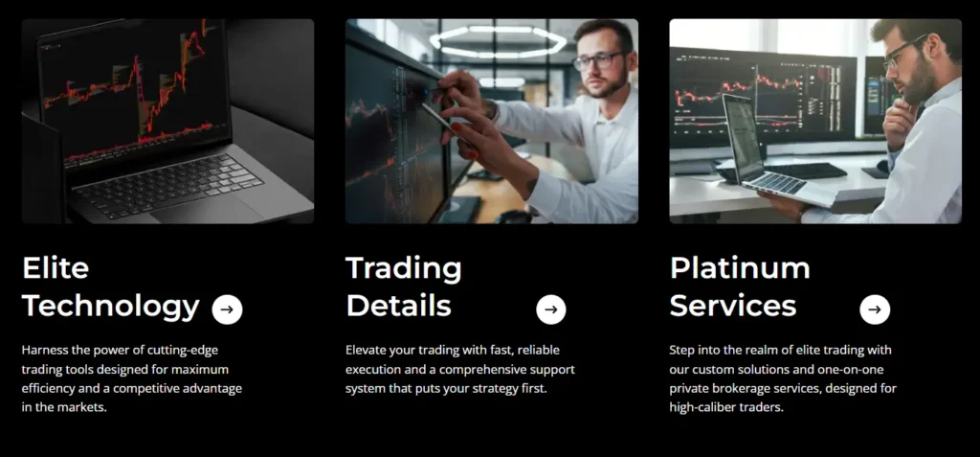Select the "Services" heading text
Viewport: 980px width, 457px height.
click(732, 306)
